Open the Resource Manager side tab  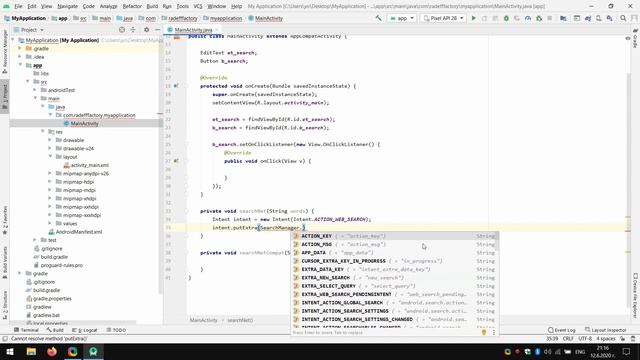tap(4, 51)
